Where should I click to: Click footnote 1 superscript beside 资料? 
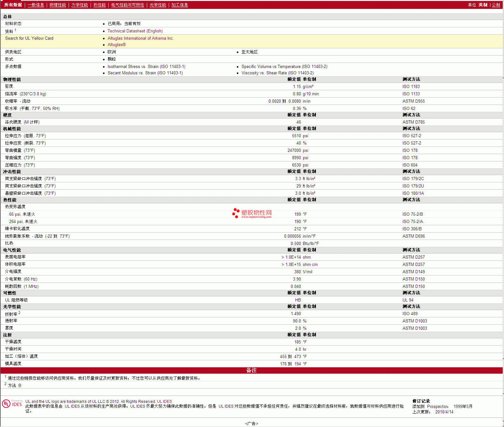coord(15,30)
